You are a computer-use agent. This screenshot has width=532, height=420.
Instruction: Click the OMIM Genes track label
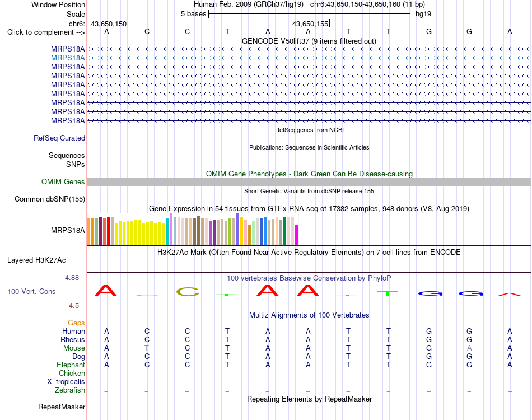(63, 182)
